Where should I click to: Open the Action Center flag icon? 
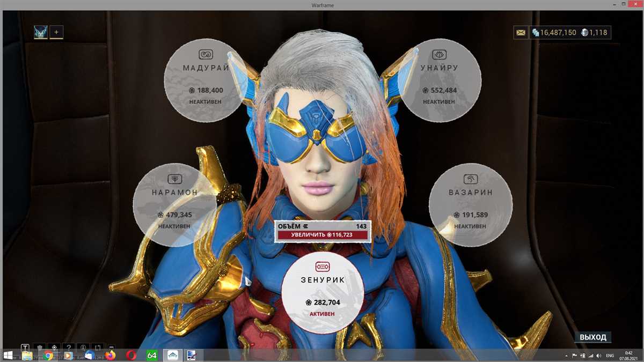pos(575,356)
